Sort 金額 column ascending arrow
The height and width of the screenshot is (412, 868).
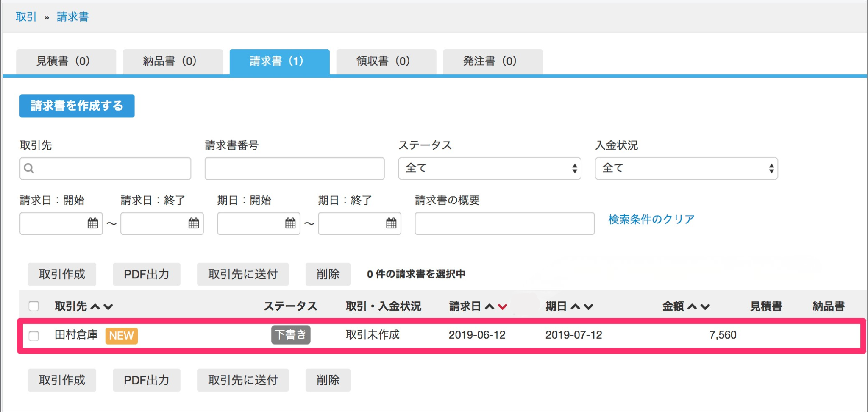692,306
